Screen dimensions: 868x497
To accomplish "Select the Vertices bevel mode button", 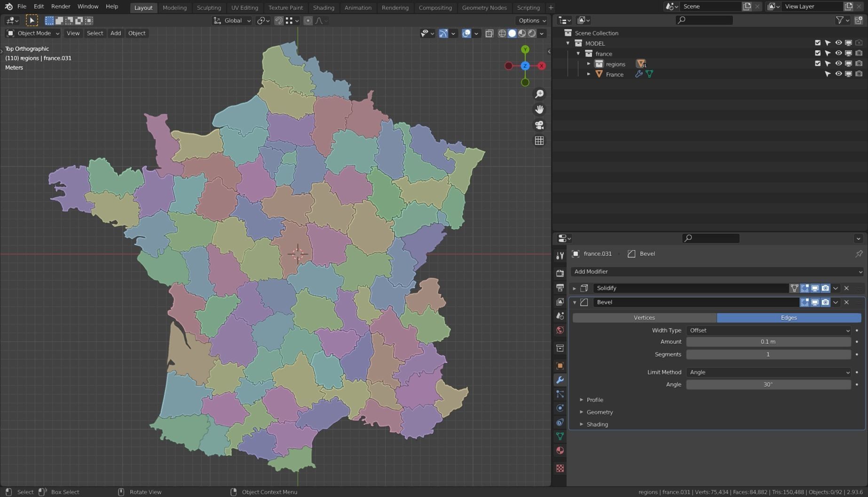I will 644,318.
